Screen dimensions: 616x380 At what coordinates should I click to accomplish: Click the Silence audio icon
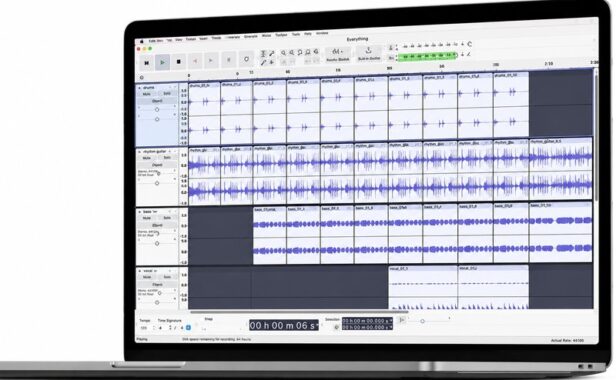292,61
